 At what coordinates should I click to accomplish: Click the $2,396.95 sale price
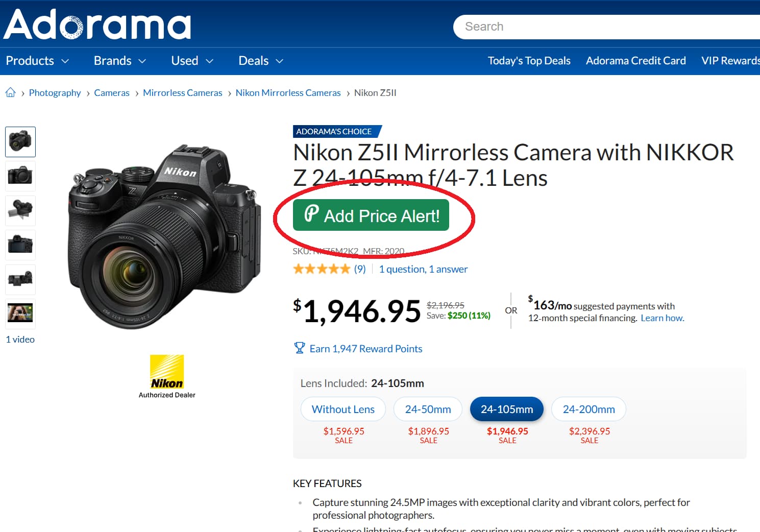point(590,431)
